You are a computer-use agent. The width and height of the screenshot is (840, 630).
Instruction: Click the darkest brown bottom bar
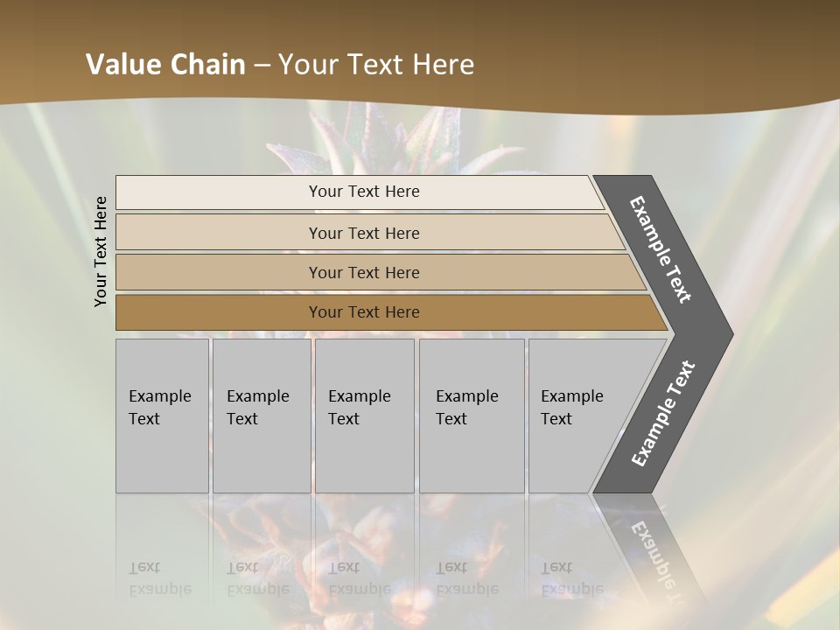[x=364, y=312]
